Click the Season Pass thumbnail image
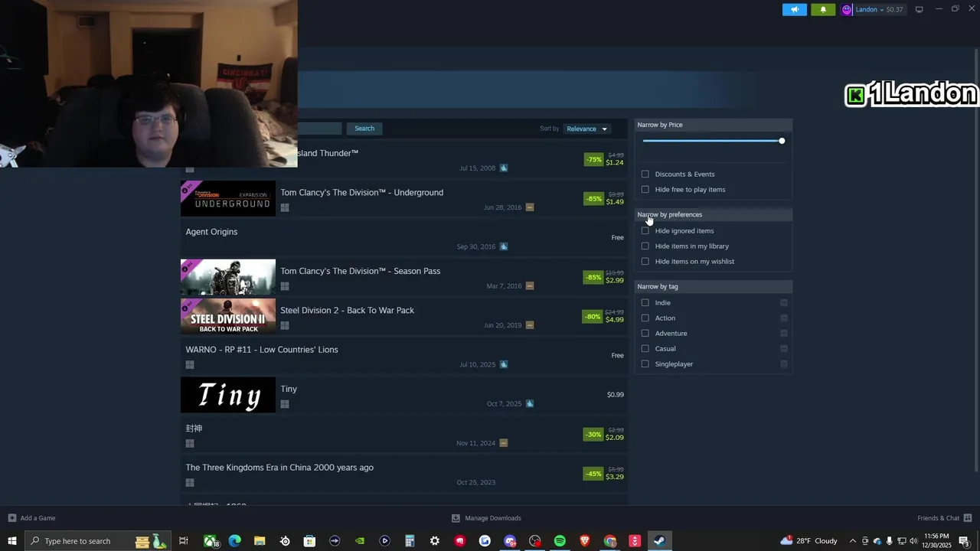Image resolution: width=980 pixels, height=551 pixels. pyautogui.click(x=228, y=277)
